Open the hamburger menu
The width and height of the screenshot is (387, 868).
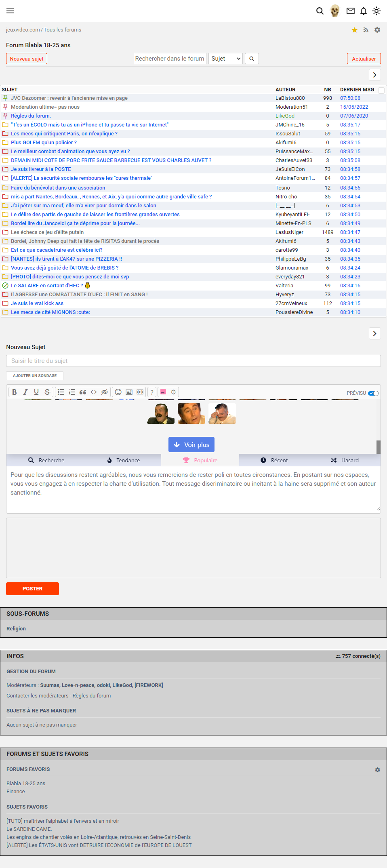coord(10,11)
